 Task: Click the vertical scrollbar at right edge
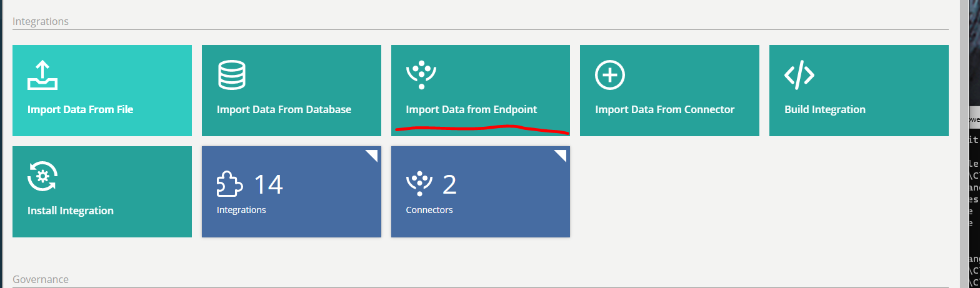[x=964, y=144]
